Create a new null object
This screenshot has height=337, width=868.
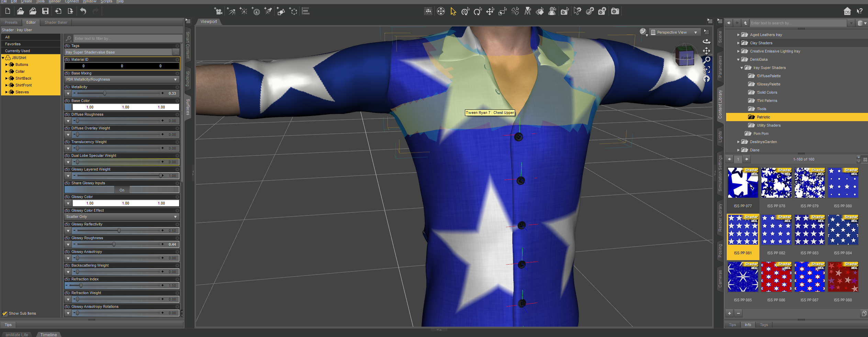point(293,11)
